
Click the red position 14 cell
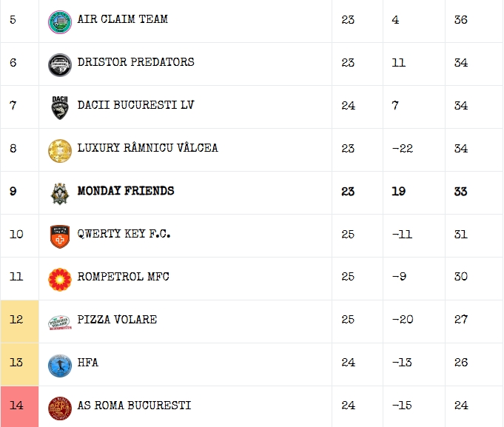[x=19, y=406]
